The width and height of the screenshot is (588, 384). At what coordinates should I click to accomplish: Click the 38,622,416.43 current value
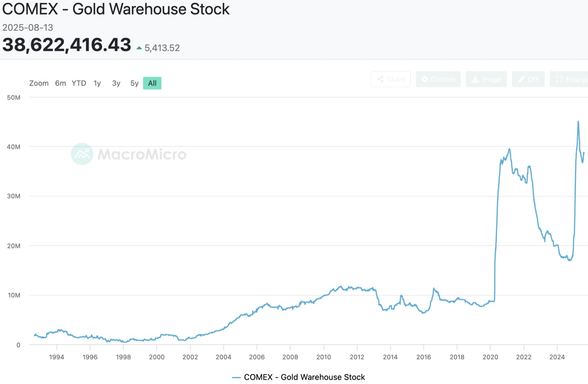67,45
